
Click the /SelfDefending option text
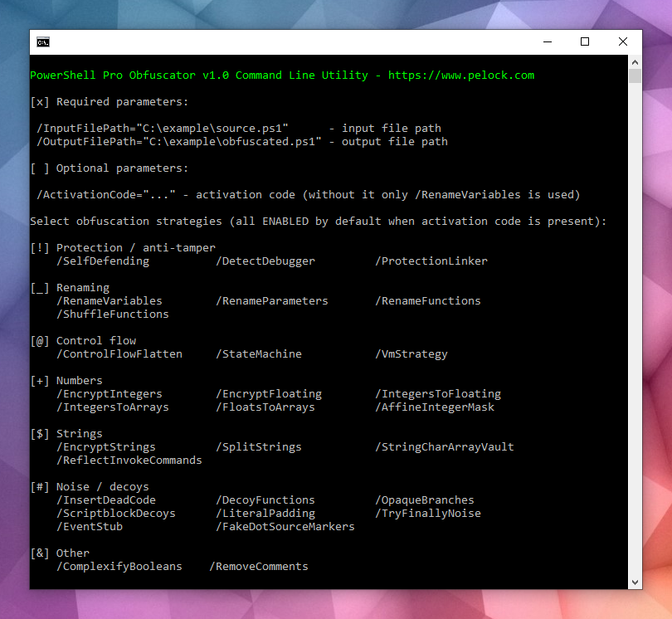point(103,261)
